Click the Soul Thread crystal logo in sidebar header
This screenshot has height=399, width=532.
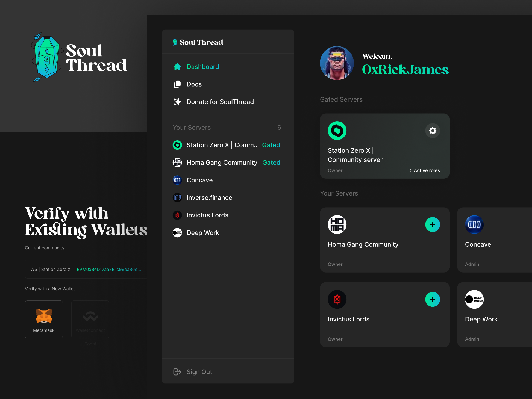coord(175,42)
